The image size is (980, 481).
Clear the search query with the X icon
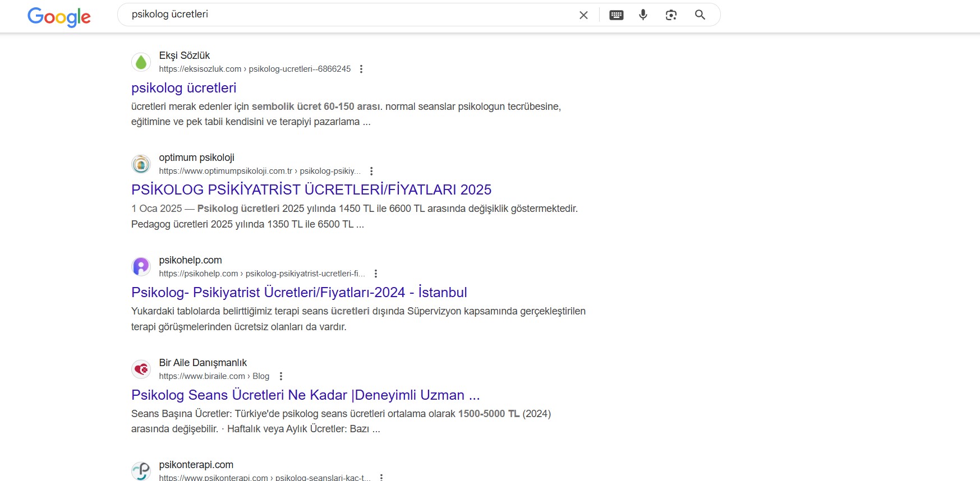click(583, 15)
